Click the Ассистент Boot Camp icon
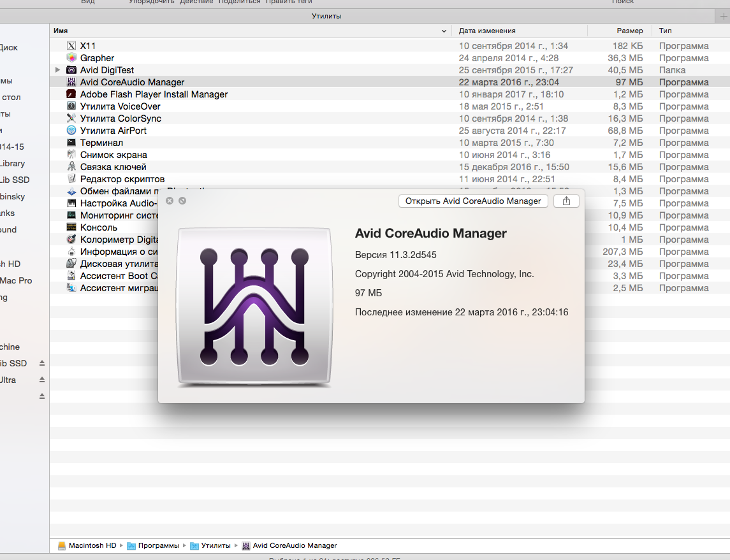The image size is (730, 560). 71,276
